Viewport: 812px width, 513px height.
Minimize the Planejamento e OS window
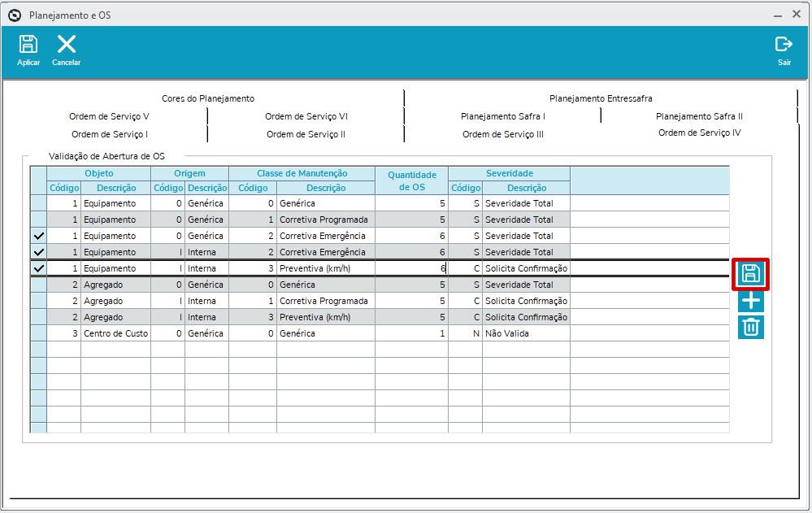click(x=777, y=15)
